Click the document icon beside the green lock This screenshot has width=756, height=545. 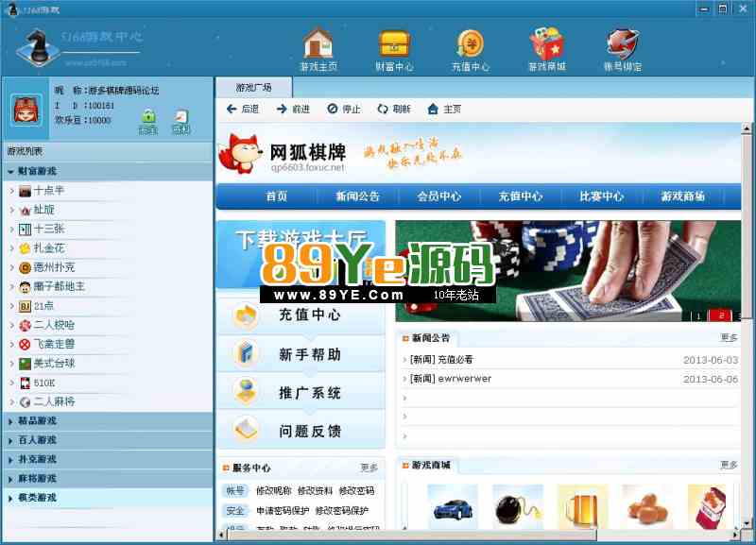[x=181, y=117]
